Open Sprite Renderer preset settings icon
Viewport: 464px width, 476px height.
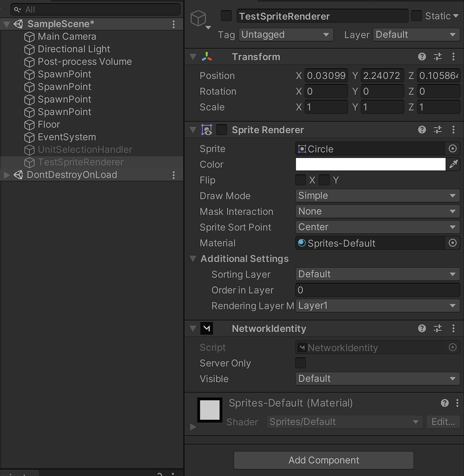pyautogui.click(x=437, y=130)
